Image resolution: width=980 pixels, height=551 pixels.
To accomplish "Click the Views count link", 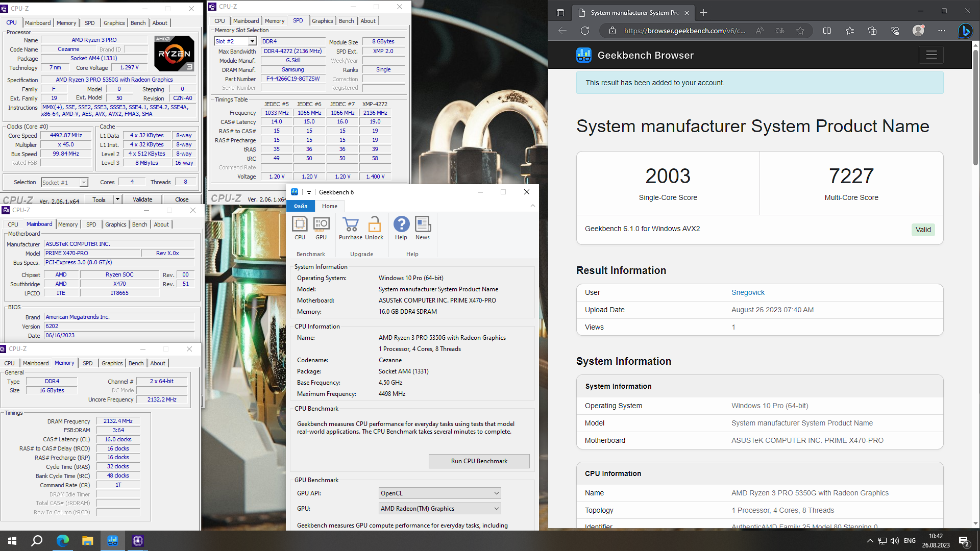I will [733, 327].
